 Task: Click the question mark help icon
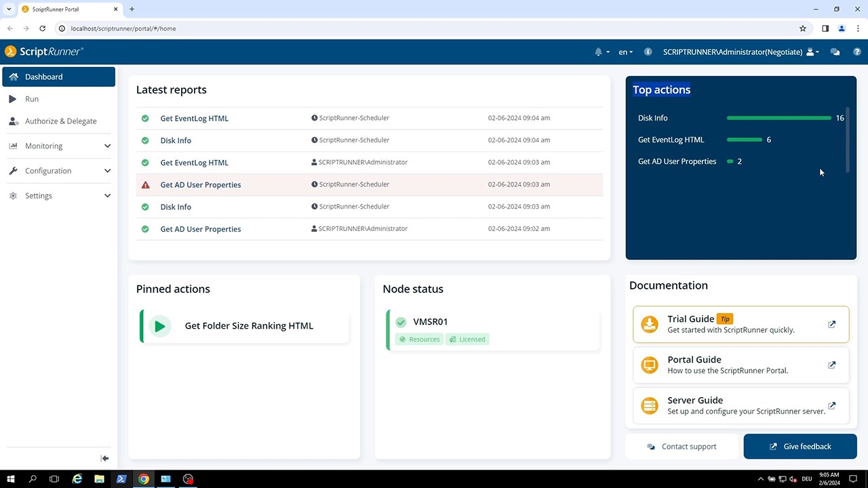pos(857,52)
